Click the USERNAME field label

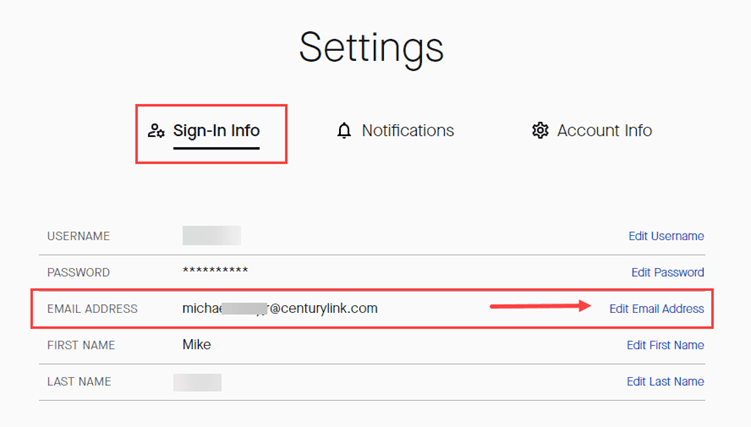pyautogui.click(x=78, y=237)
